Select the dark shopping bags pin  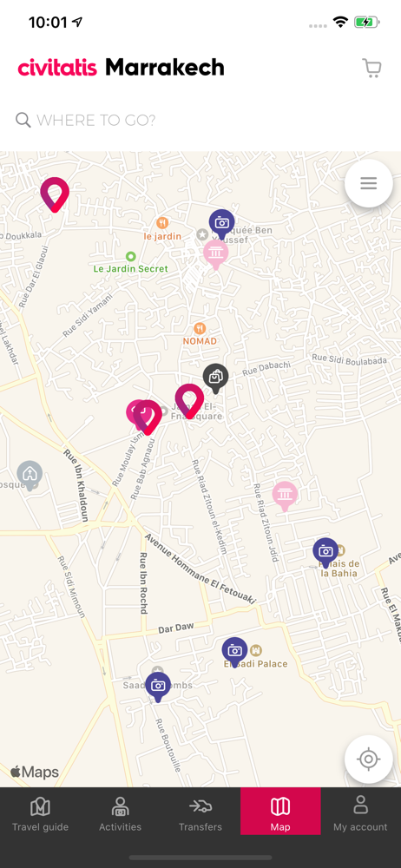[x=215, y=378]
